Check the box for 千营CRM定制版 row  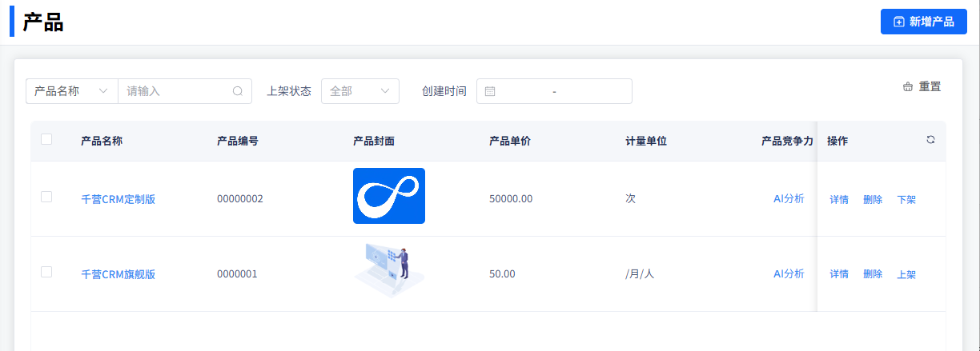tap(46, 197)
